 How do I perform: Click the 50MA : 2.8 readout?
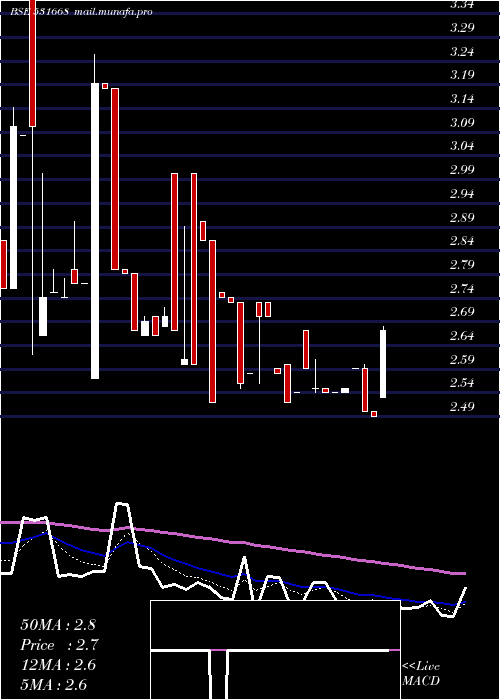[x=58, y=625]
